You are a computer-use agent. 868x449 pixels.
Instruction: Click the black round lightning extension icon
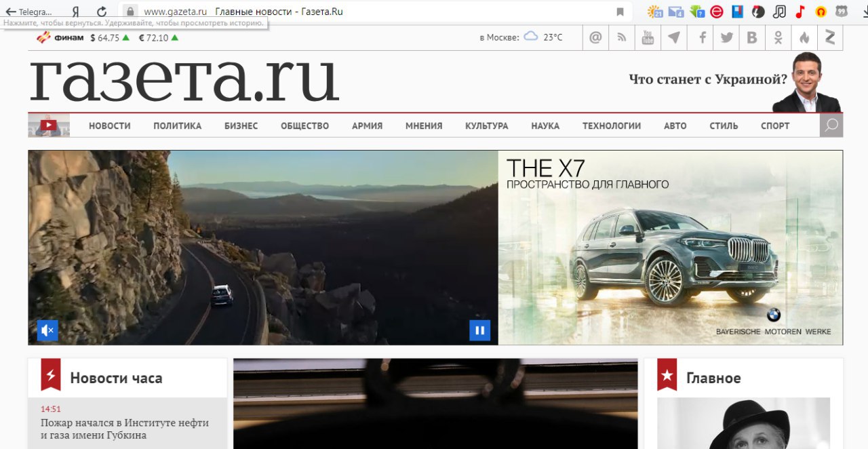(x=758, y=12)
